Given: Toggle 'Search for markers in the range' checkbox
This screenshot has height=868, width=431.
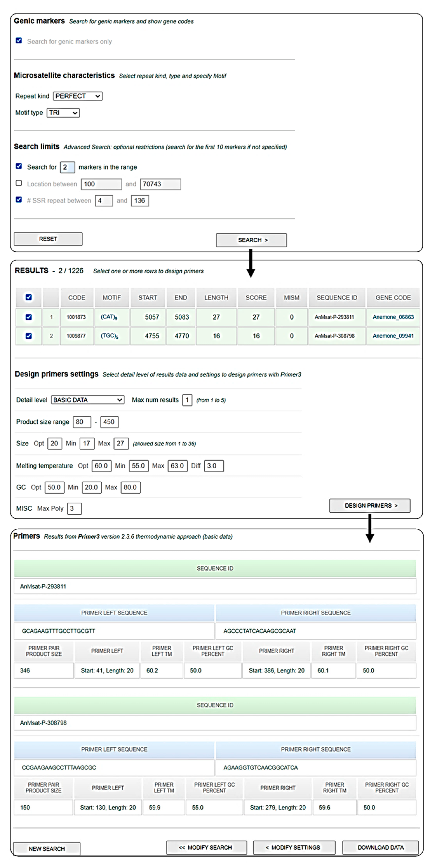Looking at the screenshot, I should pos(19,166).
